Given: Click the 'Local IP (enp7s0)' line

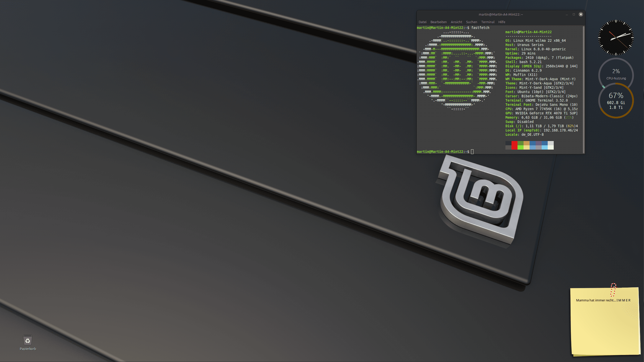Looking at the screenshot, I should [x=541, y=130].
